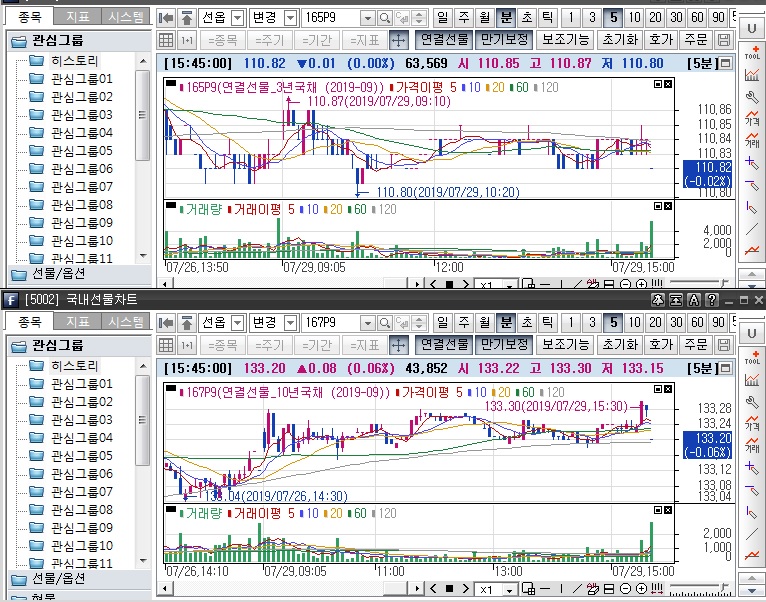Click the 보조기능 button in top chart
The height and width of the screenshot is (602, 766).
(564, 40)
